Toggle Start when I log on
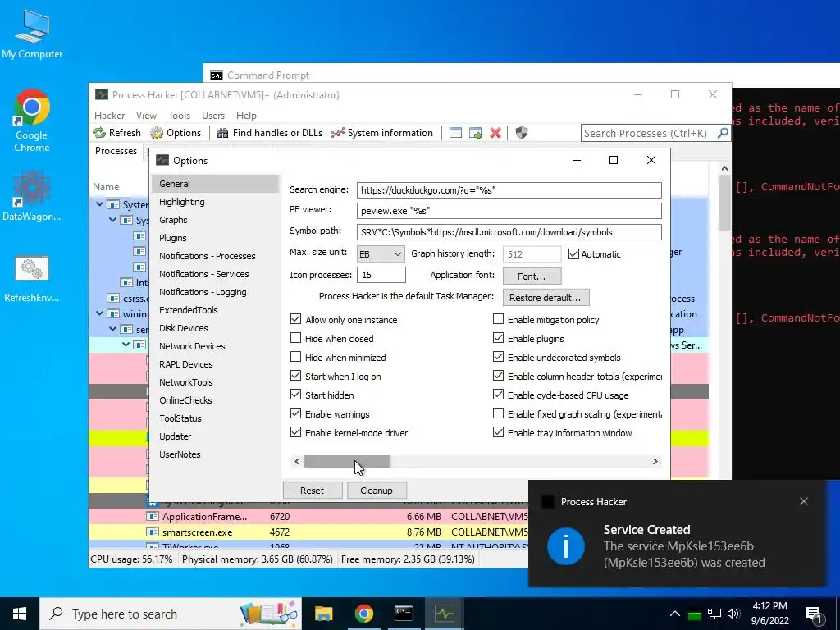 tap(295, 376)
